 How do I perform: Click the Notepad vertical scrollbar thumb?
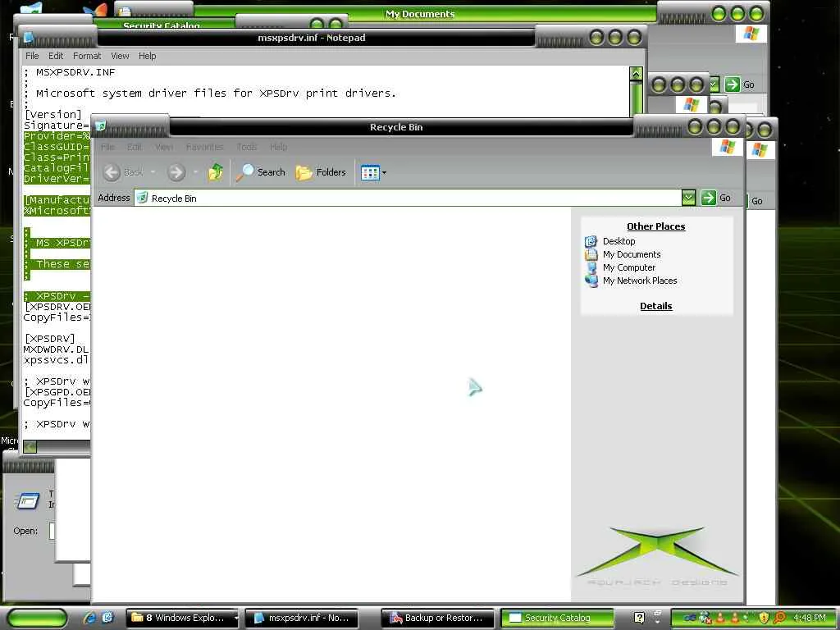636,98
